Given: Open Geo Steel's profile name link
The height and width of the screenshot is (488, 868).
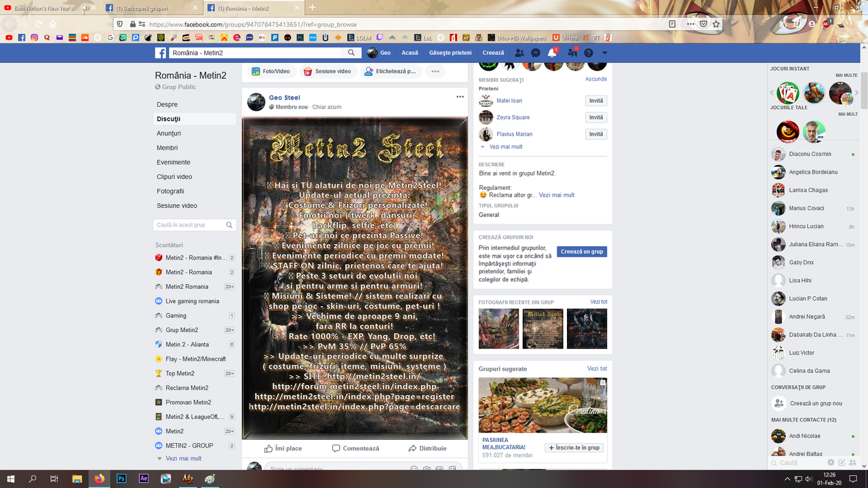Looking at the screenshot, I should click(x=284, y=98).
